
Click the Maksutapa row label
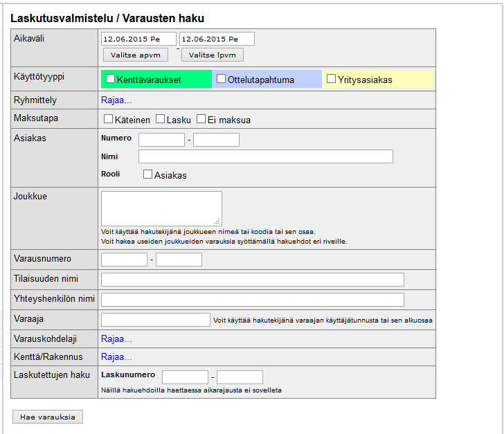click(x=36, y=118)
